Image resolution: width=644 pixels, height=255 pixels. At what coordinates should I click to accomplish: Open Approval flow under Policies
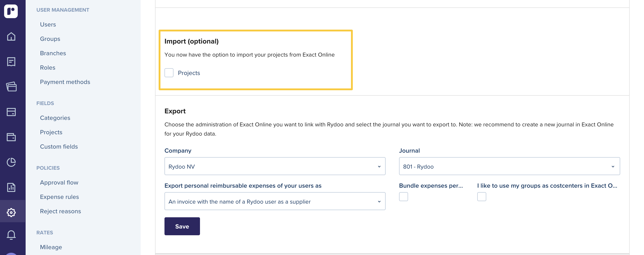click(59, 182)
